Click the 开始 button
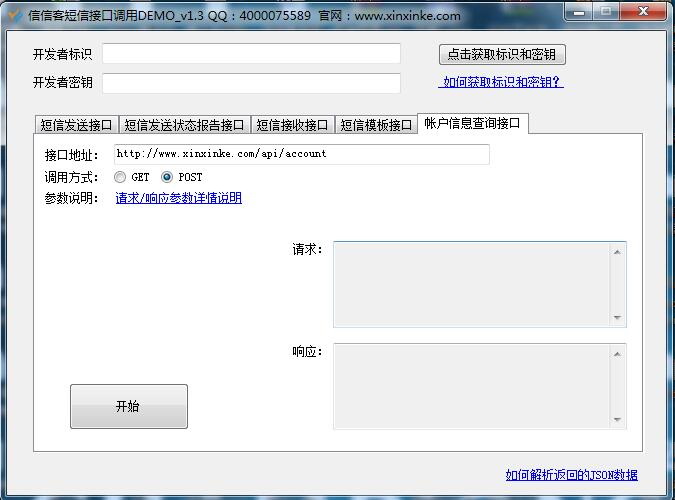Image resolution: width=675 pixels, height=500 pixels. click(129, 406)
